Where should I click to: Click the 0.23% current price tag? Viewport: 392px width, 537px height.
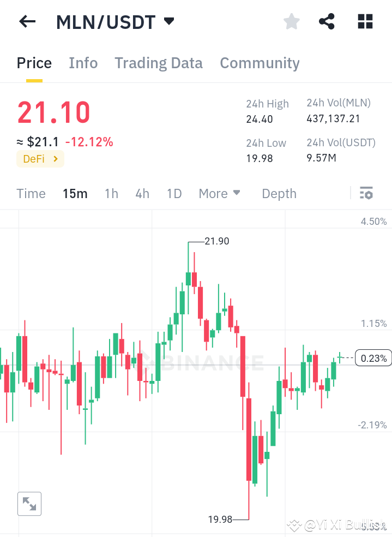(373, 358)
